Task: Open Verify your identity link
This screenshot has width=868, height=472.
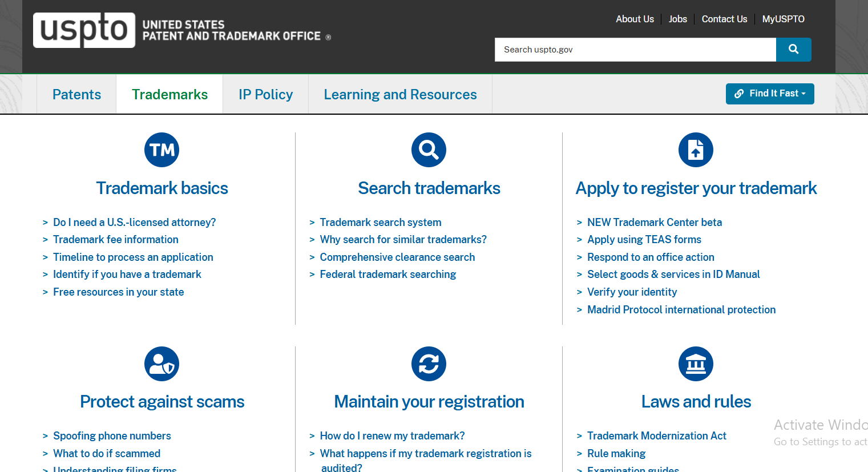Action: click(x=632, y=292)
